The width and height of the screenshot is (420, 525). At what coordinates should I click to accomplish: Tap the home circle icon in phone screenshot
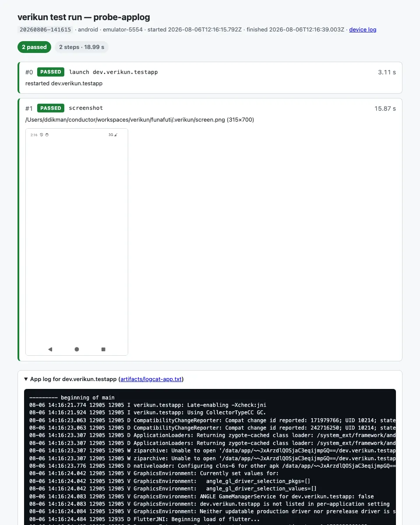click(77, 349)
